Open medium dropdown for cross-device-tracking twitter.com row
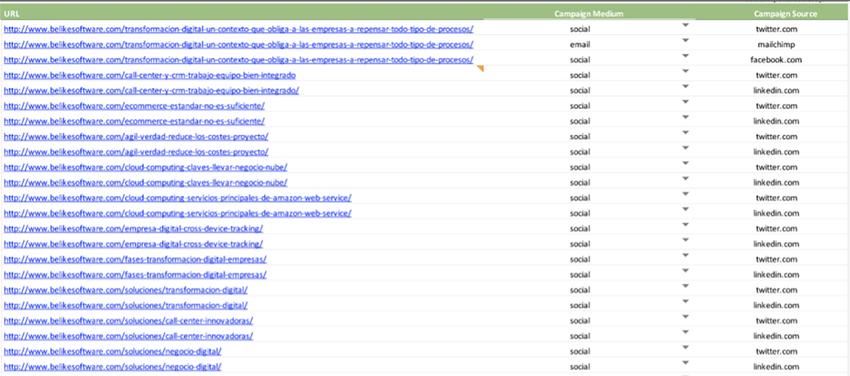Image resolution: width=850 pixels, height=376 pixels. [x=685, y=224]
